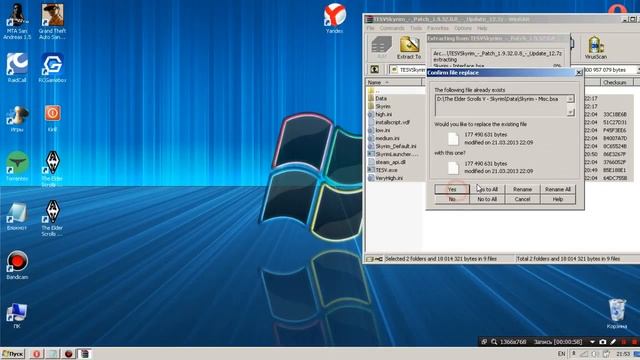Click the up arrow of the file path scrollbar
Screen dimensions: 640x360
571,99
